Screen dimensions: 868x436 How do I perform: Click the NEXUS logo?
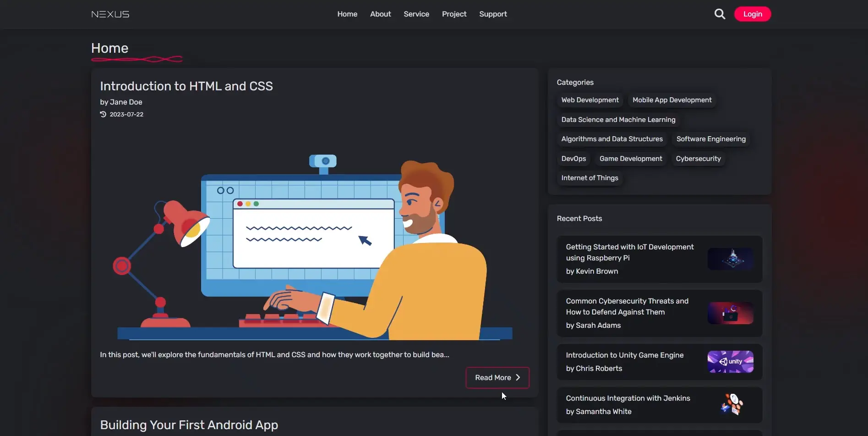coord(110,14)
